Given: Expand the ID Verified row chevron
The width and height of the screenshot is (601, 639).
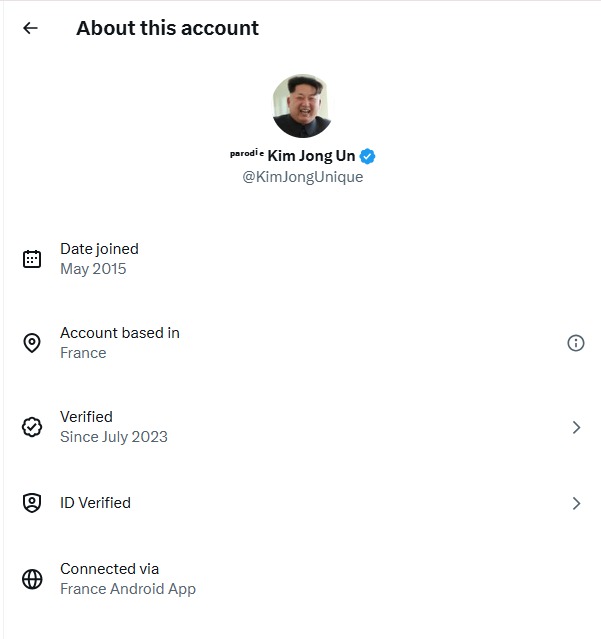Looking at the screenshot, I should 575,503.
